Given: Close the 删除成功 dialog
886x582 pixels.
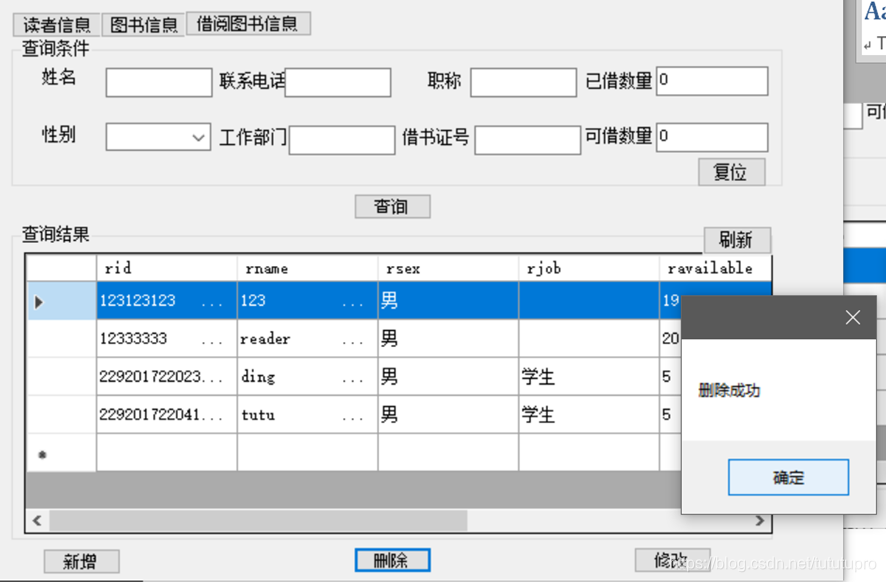Looking at the screenshot, I should 852,317.
